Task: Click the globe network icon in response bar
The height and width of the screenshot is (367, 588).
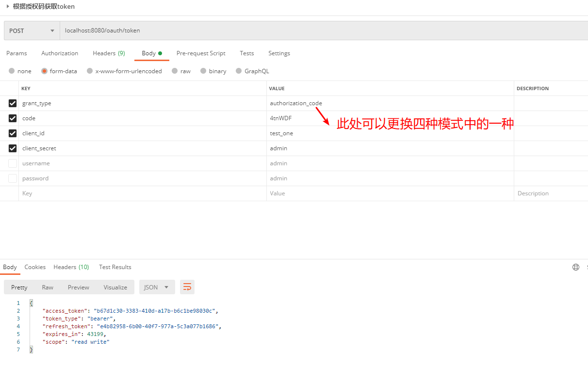Action: pos(576,267)
